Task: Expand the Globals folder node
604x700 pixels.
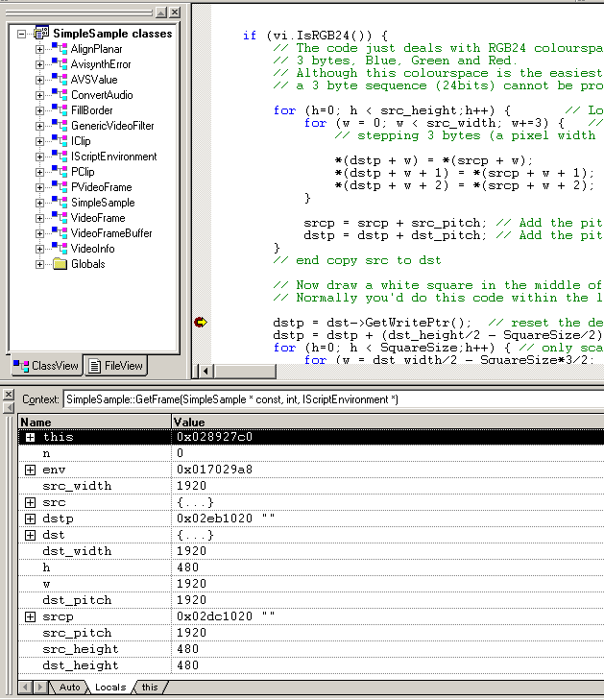Action: click(x=39, y=264)
